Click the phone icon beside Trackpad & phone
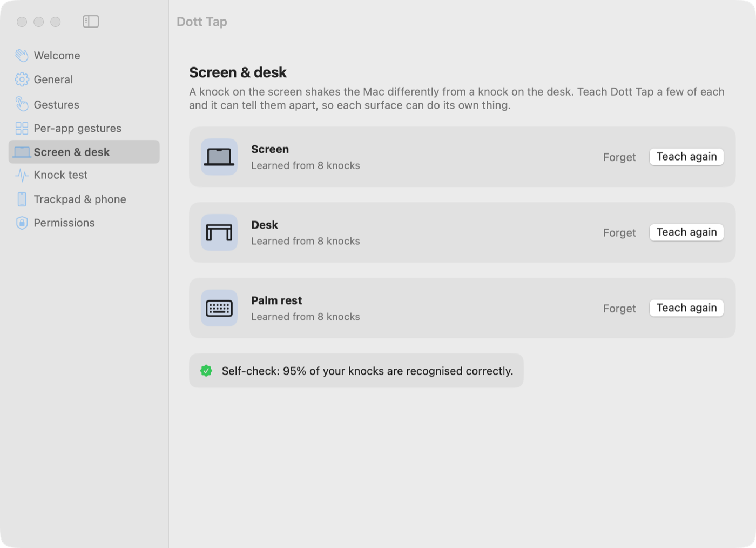 (22, 199)
